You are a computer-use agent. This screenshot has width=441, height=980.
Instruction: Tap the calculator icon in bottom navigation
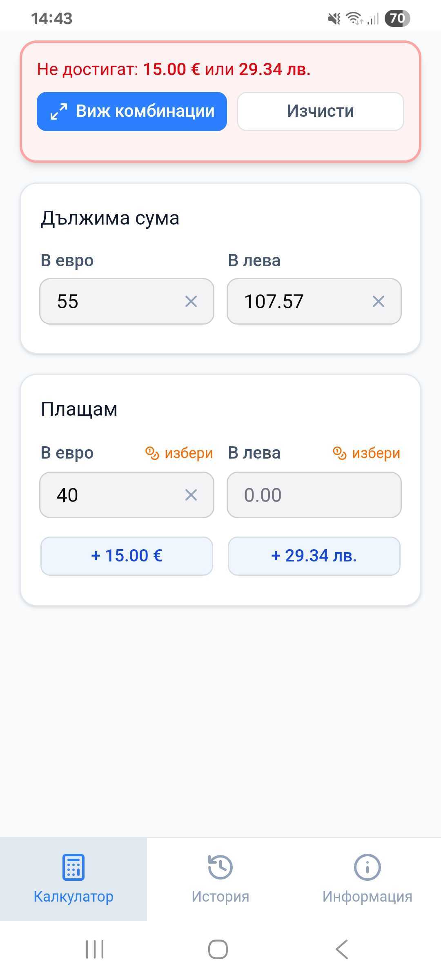click(x=73, y=867)
